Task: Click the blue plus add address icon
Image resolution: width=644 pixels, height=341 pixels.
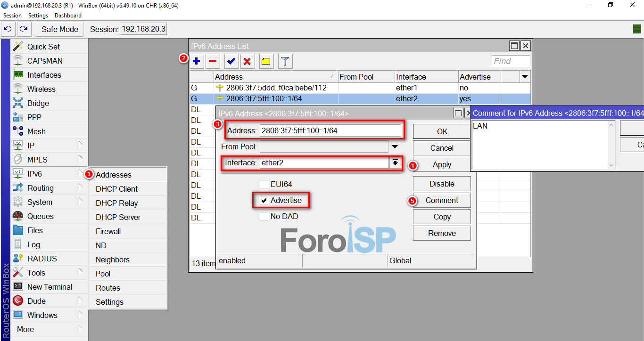Action: tap(197, 61)
